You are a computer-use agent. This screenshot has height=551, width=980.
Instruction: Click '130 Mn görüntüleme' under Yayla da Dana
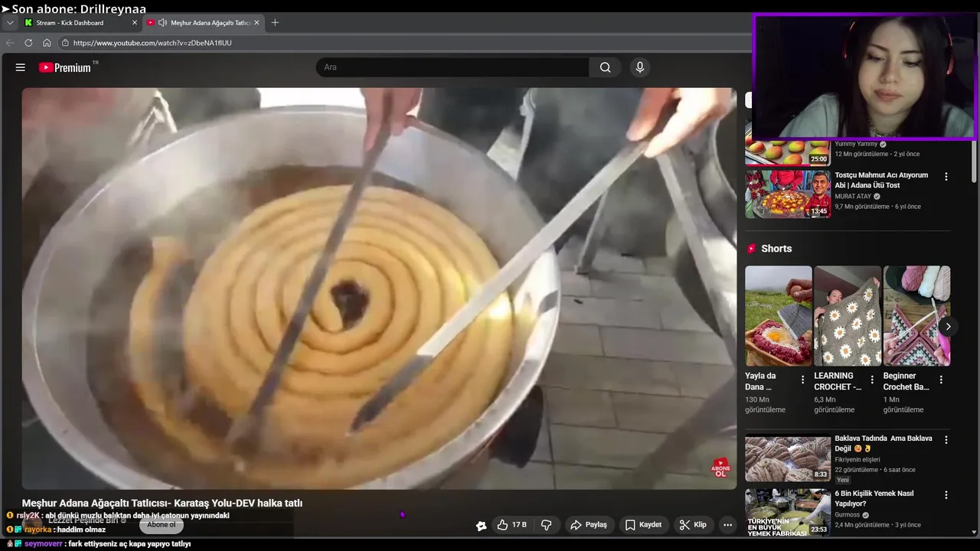tap(766, 404)
